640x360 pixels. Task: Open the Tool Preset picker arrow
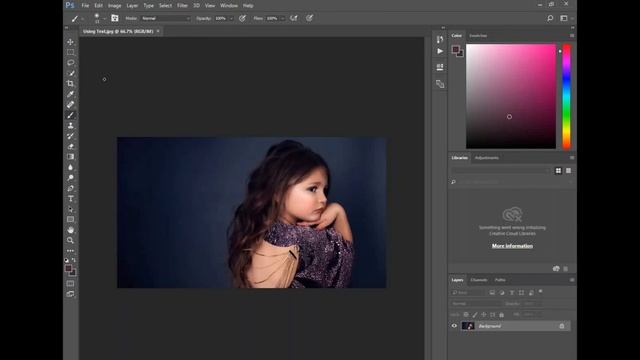click(82, 18)
